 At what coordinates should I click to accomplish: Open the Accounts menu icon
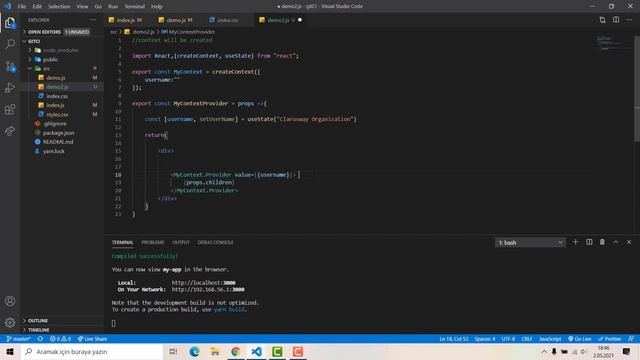(x=10, y=301)
